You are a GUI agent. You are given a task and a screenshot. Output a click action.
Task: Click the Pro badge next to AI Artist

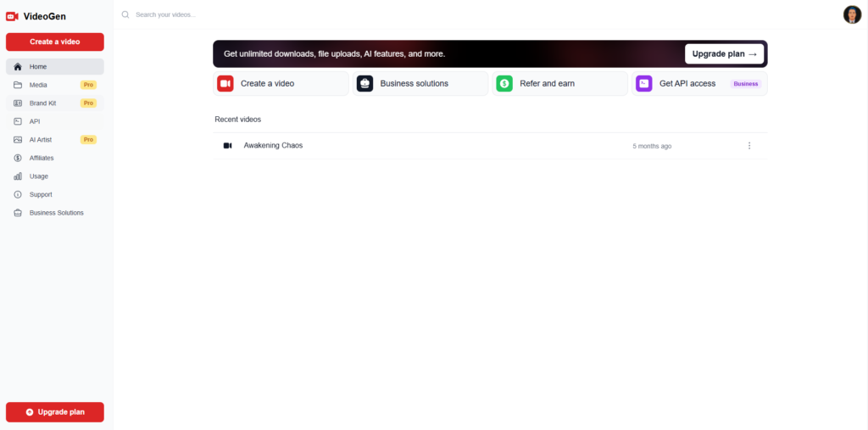click(x=88, y=140)
